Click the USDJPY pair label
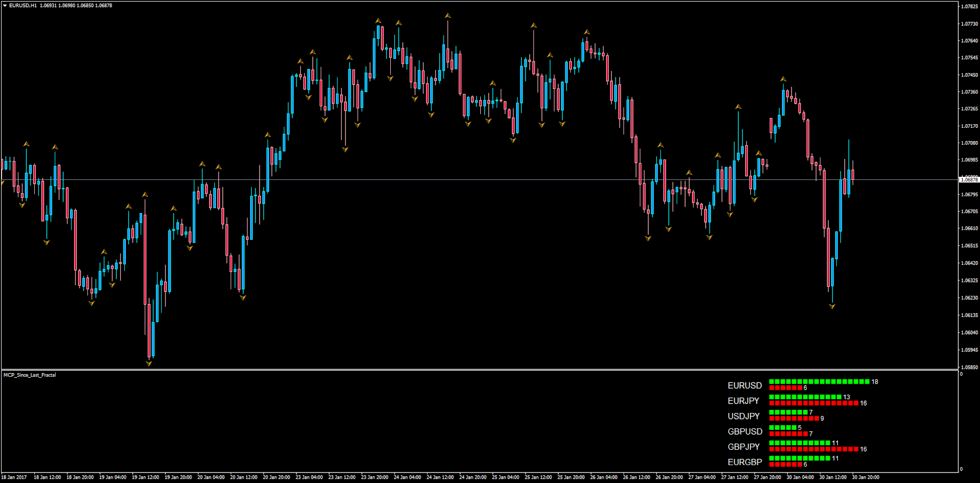The image size is (980, 483). 744,416
